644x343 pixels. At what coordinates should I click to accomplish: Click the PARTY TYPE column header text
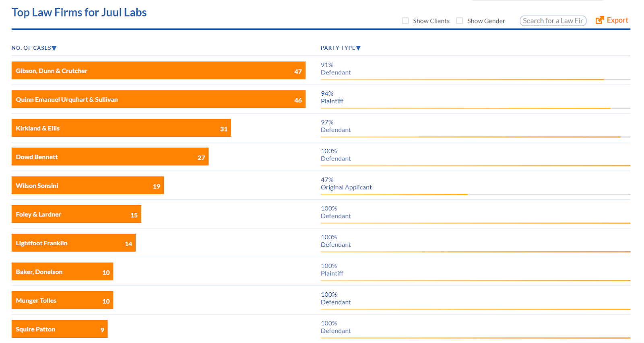338,48
